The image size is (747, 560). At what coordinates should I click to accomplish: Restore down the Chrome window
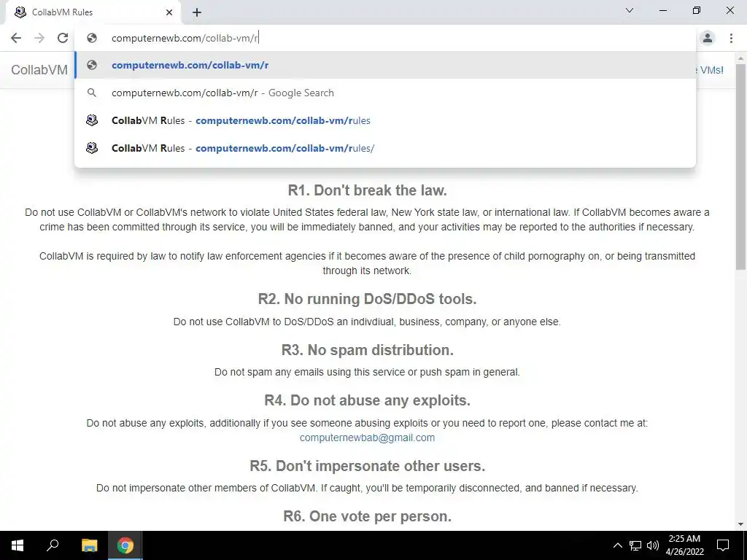(697, 10)
